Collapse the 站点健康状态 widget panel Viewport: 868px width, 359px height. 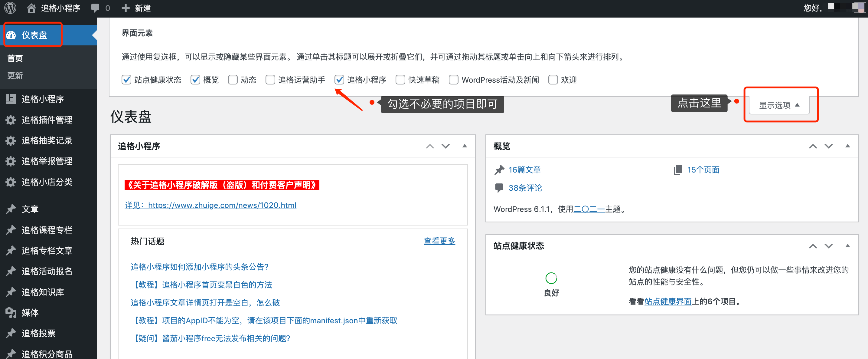coord(848,246)
